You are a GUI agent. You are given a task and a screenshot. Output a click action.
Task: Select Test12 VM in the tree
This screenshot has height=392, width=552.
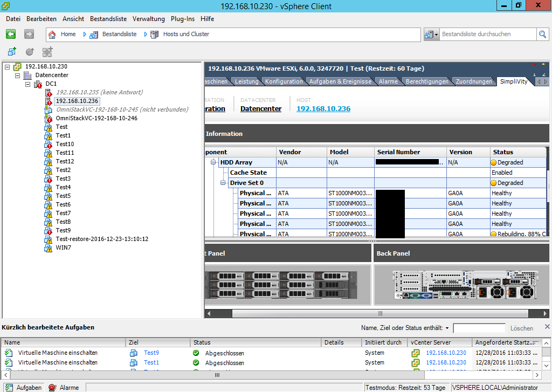click(65, 162)
